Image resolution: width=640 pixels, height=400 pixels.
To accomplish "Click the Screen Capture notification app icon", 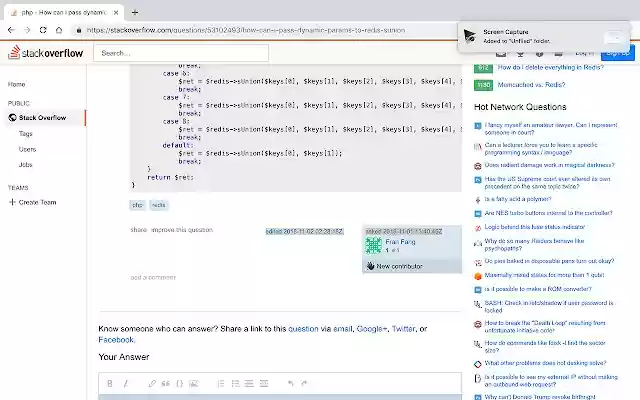I will tap(470, 36).
